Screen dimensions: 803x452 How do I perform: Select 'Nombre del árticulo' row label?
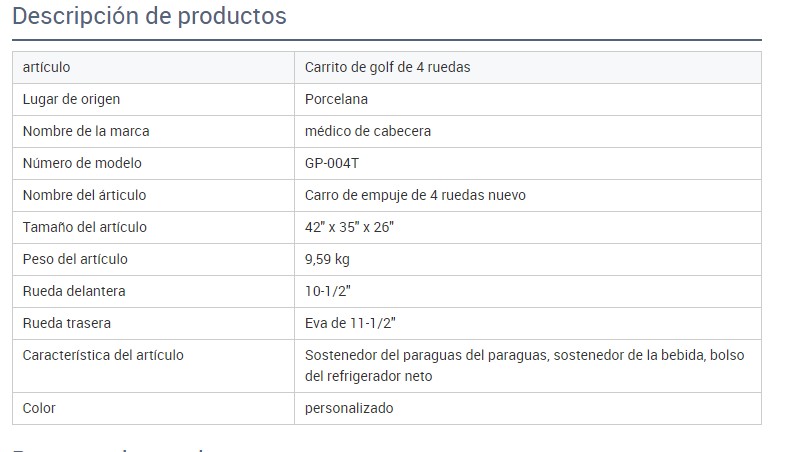(84, 195)
